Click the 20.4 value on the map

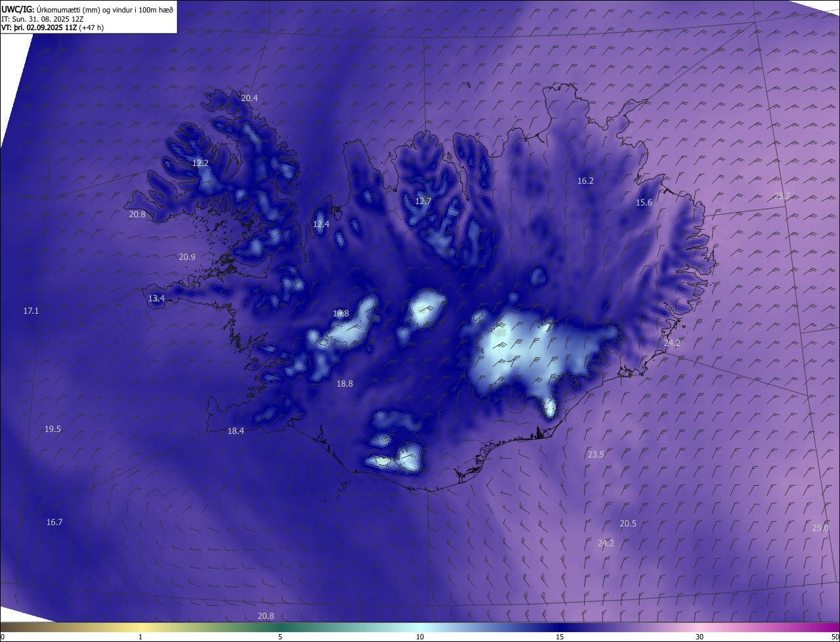click(249, 98)
